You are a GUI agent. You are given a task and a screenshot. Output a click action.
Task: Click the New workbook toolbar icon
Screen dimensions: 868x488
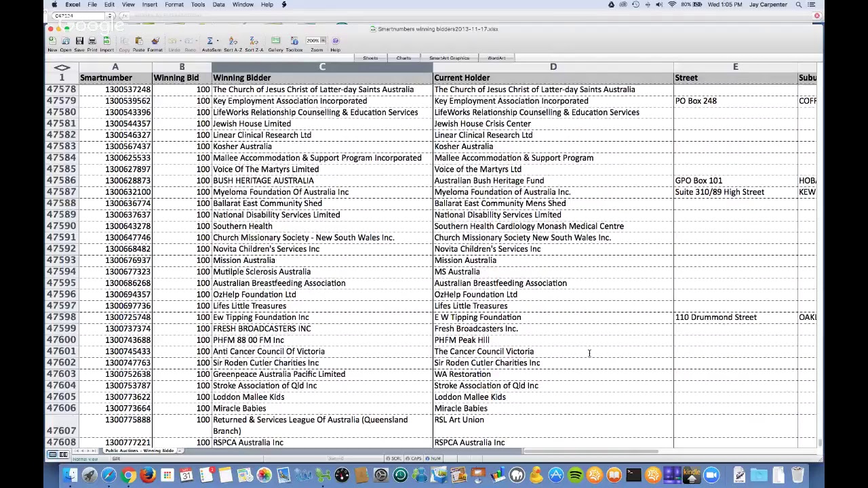click(52, 41)
